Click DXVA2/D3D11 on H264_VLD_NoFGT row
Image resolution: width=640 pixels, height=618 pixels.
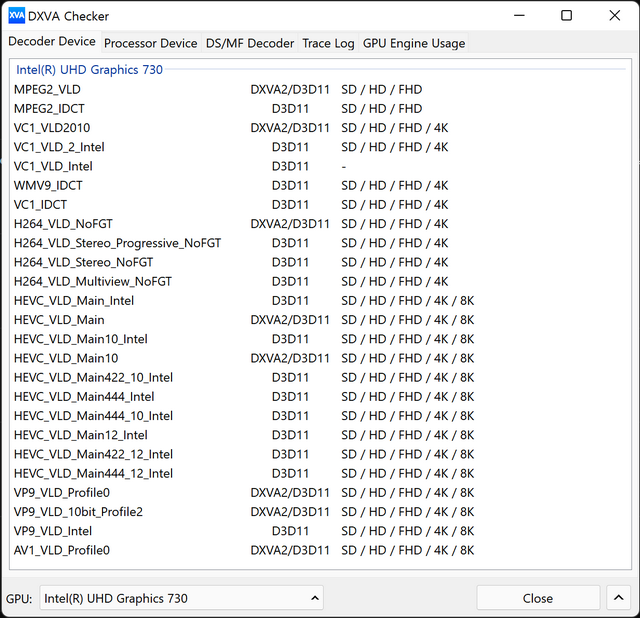290,224
